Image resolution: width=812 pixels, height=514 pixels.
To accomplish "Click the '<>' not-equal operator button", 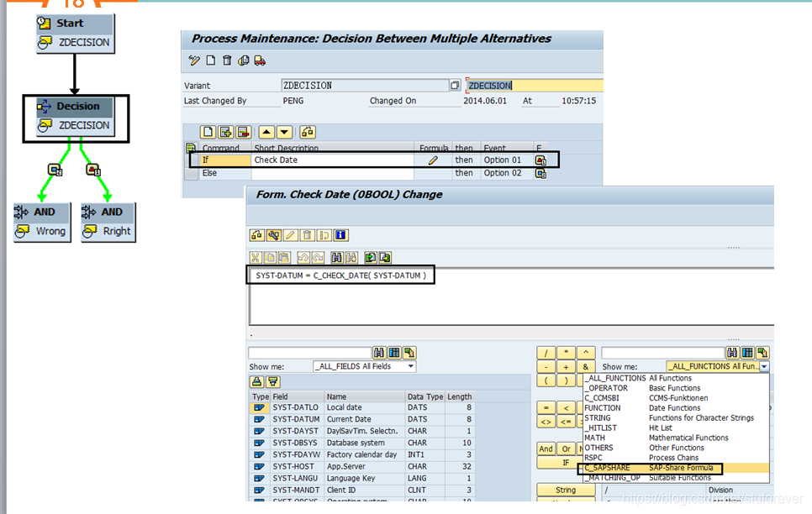I will click(x=546, y=422).
